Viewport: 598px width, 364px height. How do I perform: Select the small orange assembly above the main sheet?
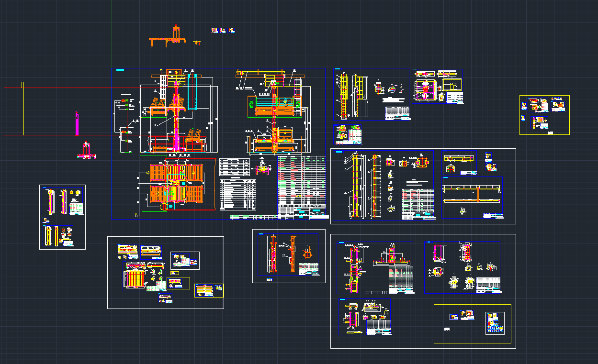(x=168, y=40)
